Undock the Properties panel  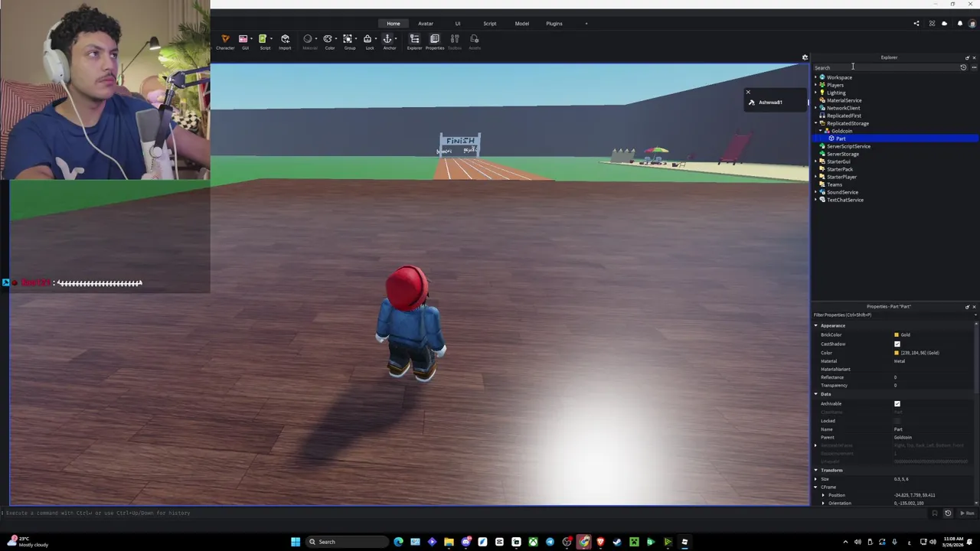tap(967, 307)
